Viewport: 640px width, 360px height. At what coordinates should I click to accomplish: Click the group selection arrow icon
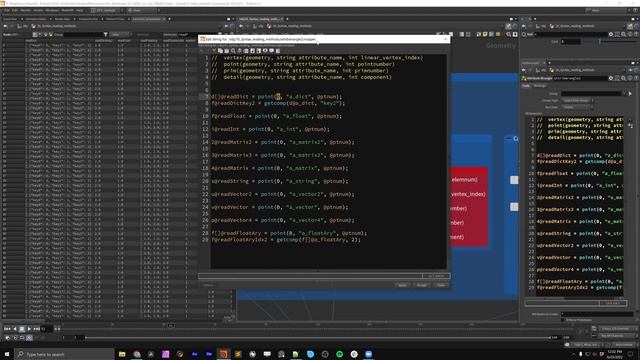coord(630,93)
